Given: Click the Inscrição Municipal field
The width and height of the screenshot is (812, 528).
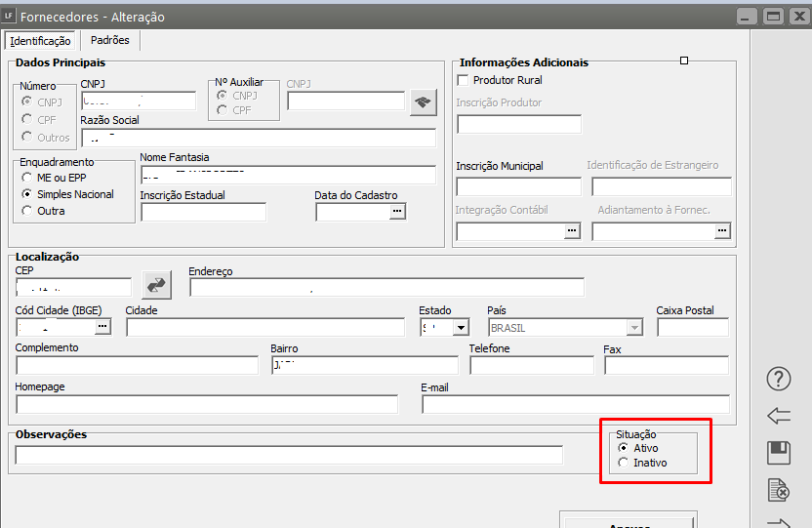Looking at the screenshot, I should pos(518,186).
